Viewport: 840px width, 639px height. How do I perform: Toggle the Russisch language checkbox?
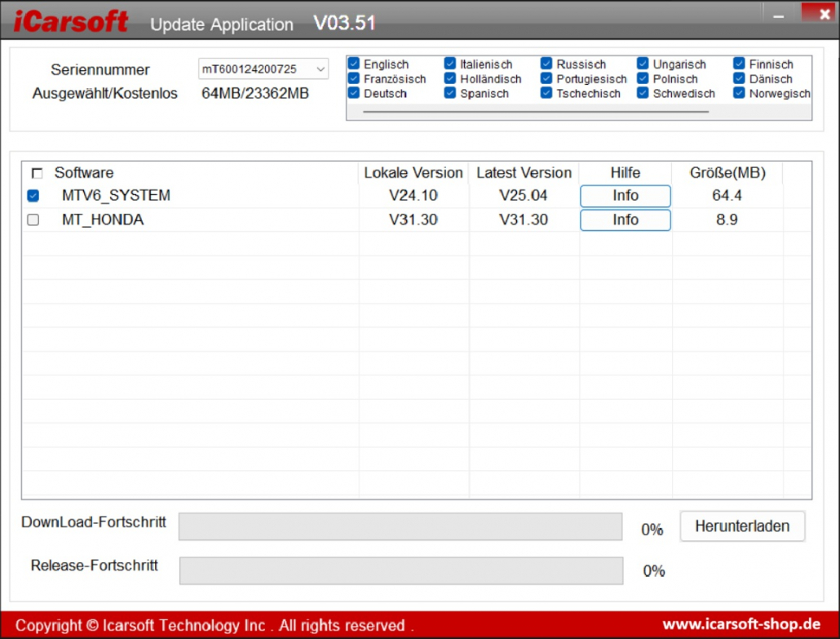pyautogui.click(x=546, y=64)
